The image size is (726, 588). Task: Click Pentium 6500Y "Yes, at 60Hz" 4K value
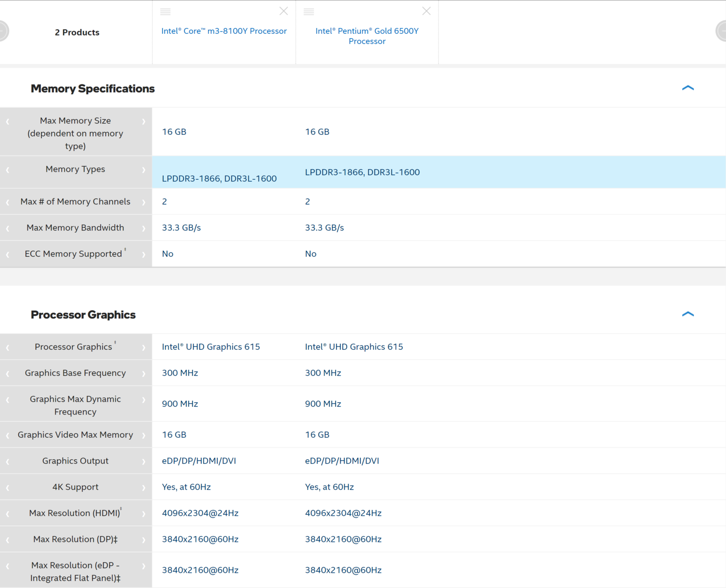[x=329, y=487]
